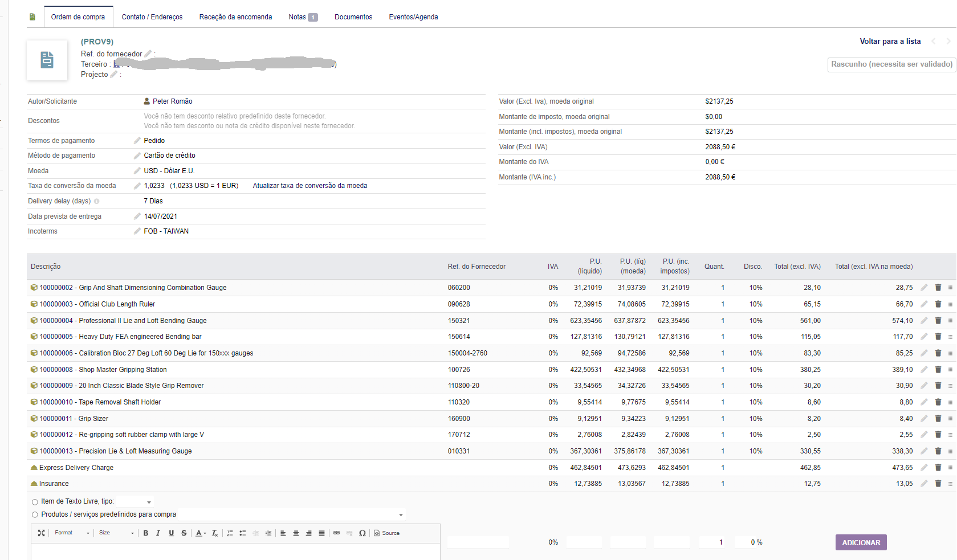Select the 'Item de Texto Livre' radio button
Image resolution: width=957 pixels, height=560 pixels.
click(35, 502)
